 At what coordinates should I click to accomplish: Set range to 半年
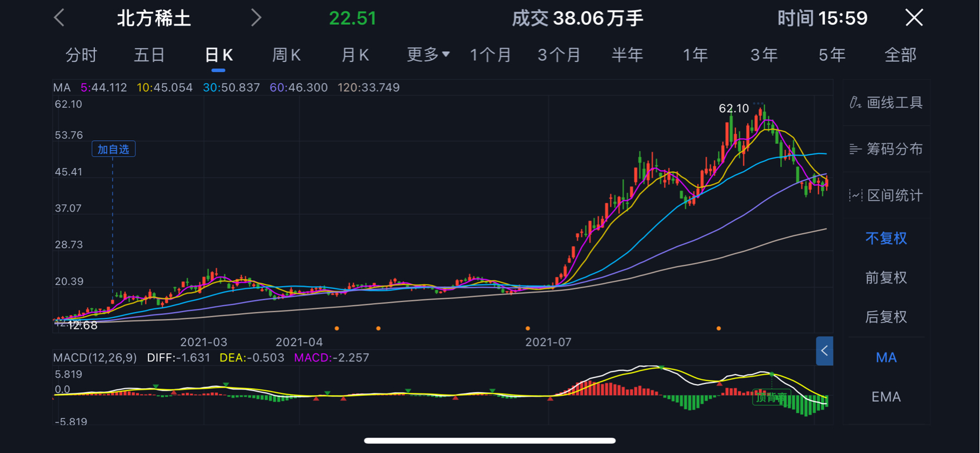pos(627,55)
